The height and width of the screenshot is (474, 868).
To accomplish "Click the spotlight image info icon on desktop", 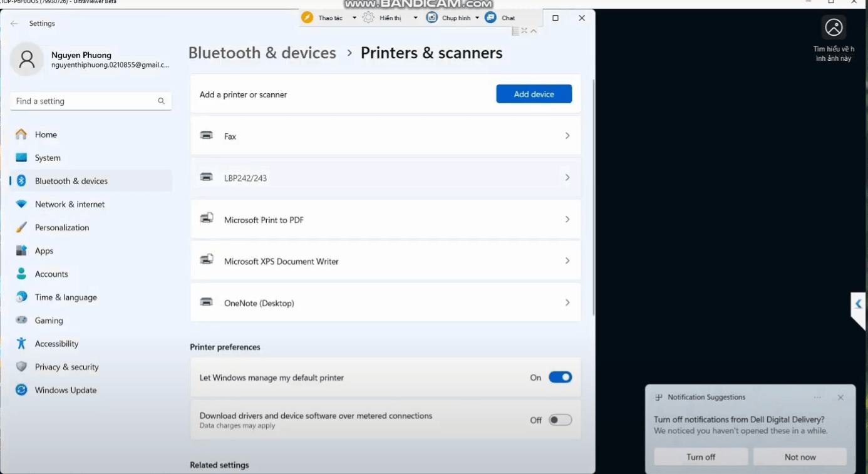I will pyautogui.click(x=834, y=28).
